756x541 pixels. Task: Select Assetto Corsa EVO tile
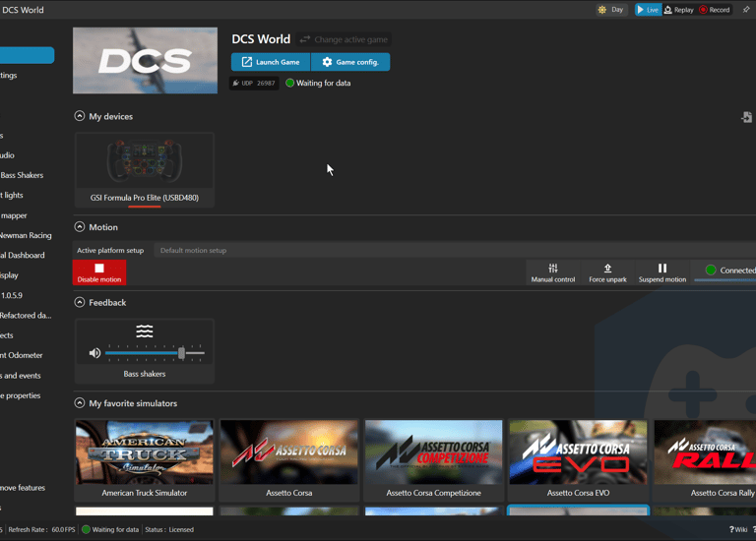click(x=578, y=460)
